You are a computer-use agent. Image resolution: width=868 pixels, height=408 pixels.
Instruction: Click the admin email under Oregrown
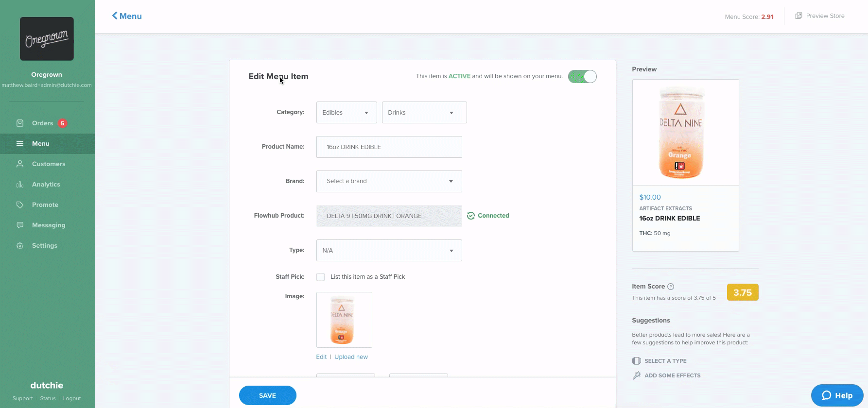tap(47, 85)
